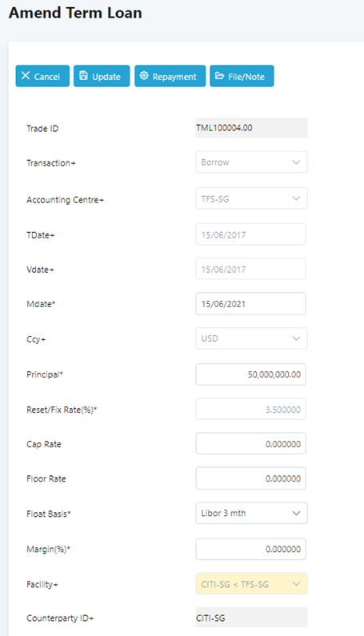Click the Reset/Fix Rate field
364x636 pixels.
tap(250, 410)
